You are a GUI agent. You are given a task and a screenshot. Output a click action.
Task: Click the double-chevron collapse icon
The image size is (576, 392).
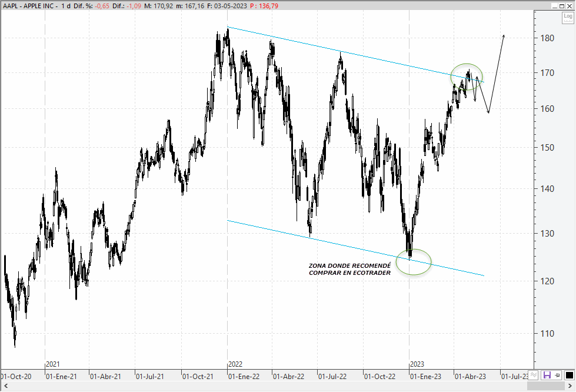(534, 376)
